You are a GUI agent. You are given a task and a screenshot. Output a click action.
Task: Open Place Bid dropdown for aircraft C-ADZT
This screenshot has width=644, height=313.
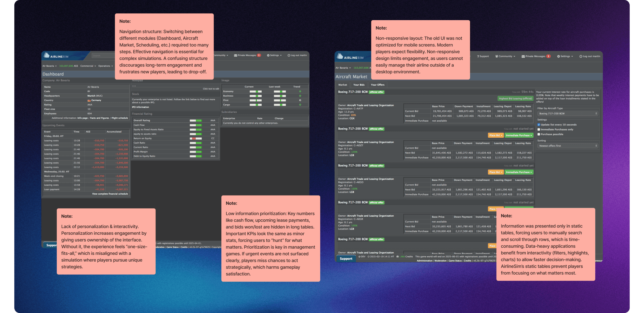[496, 135]
